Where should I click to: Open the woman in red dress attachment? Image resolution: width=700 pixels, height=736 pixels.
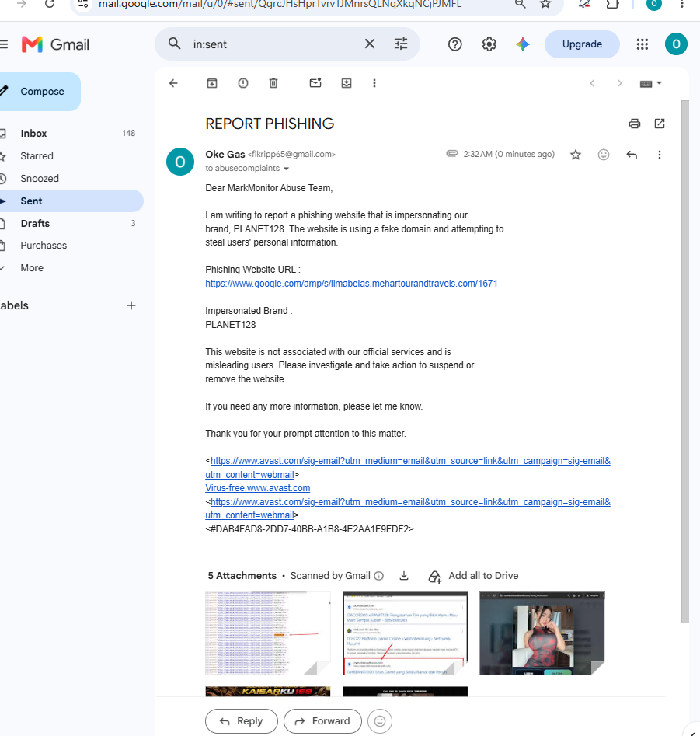(x=542, y=633)
